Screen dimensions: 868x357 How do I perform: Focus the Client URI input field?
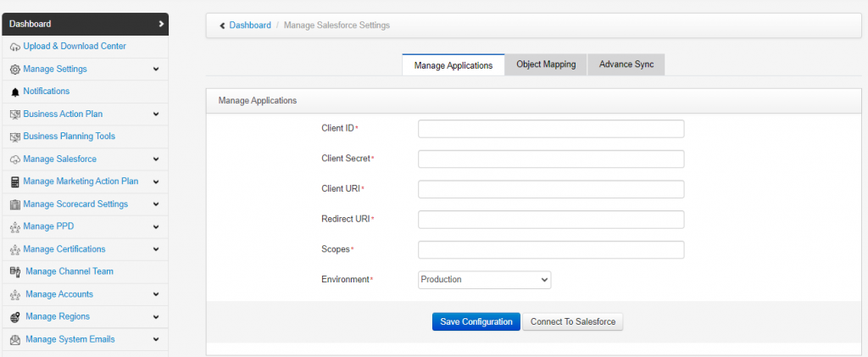551,189
